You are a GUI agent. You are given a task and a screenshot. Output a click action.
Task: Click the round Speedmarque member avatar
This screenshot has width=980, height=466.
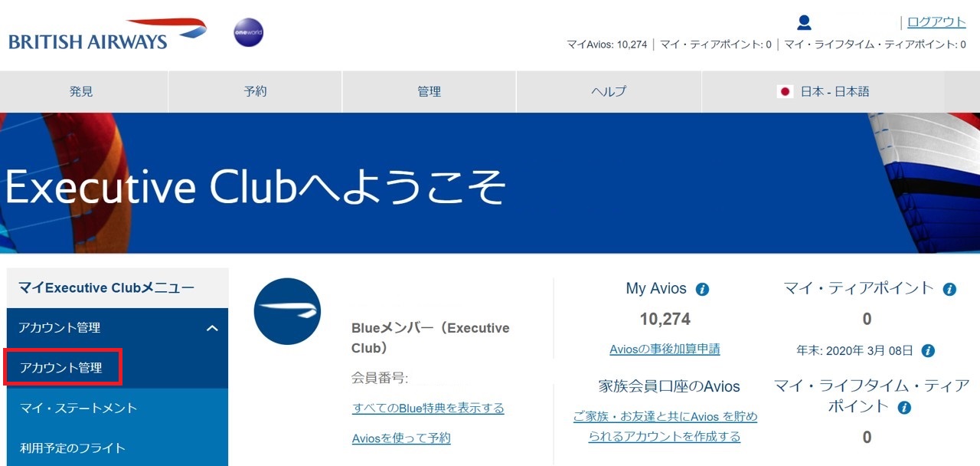287,311
